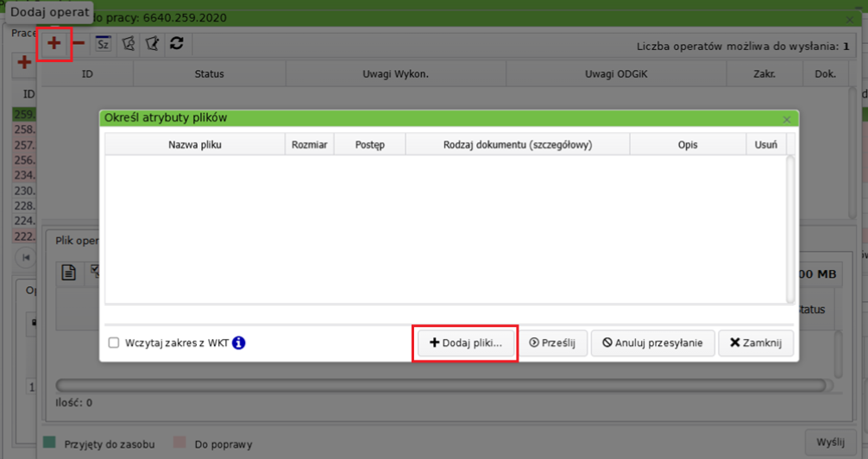Viewport: 868px width, 459px height.
Task: Click the red minus remove operat icon
Action: [78, 44]
